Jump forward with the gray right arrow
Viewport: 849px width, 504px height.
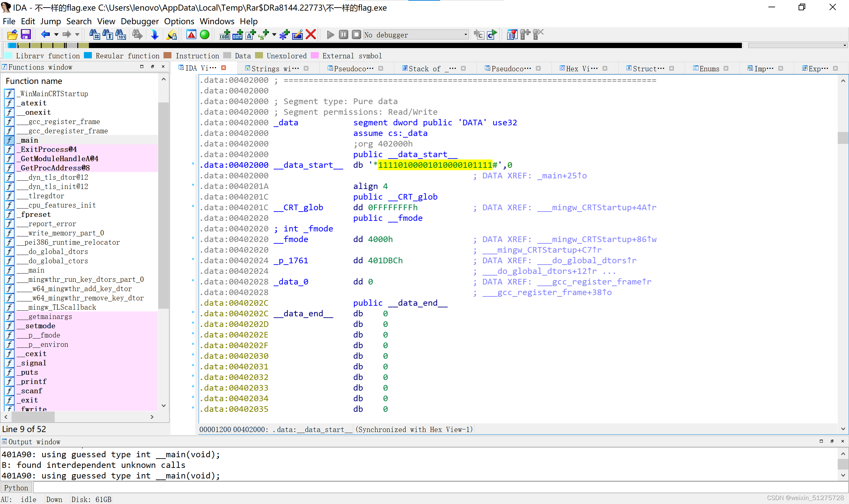(x=67, y=34)
